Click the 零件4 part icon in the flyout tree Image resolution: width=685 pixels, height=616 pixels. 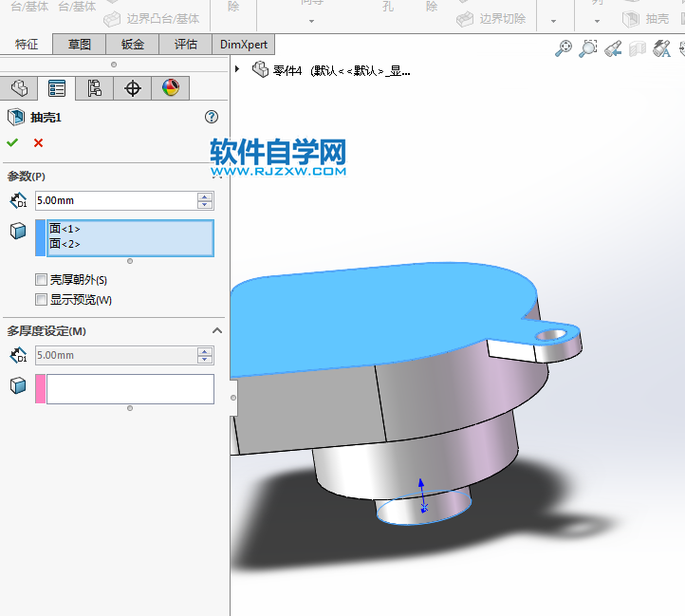point(260,69)
